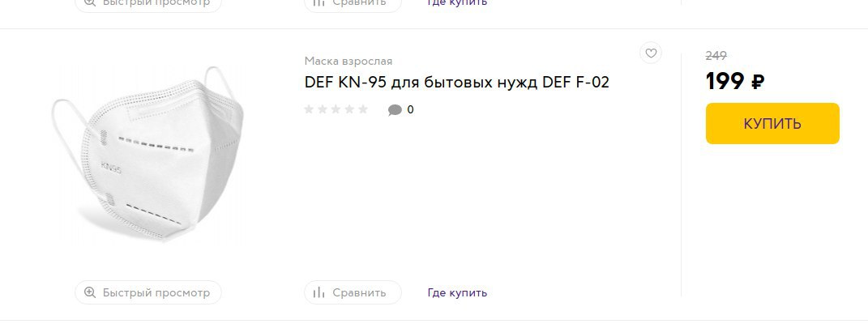Open the white KN95 mask product image
This screenshot has height=328, width=868.
(x=148, y=153)
